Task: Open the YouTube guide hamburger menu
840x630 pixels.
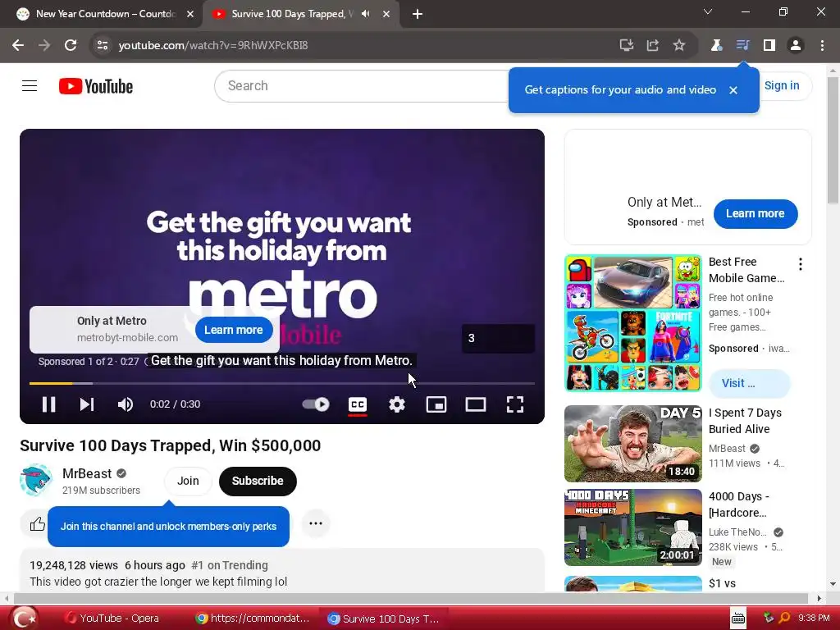Action: (30, 85)
